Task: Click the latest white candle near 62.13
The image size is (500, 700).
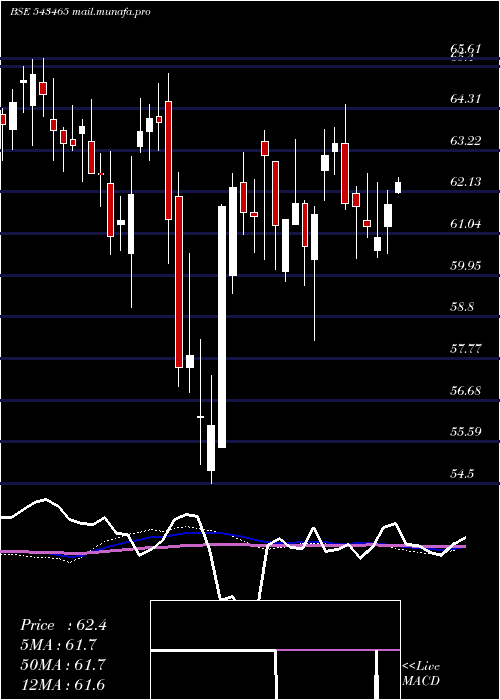Action: coord(398,187)
